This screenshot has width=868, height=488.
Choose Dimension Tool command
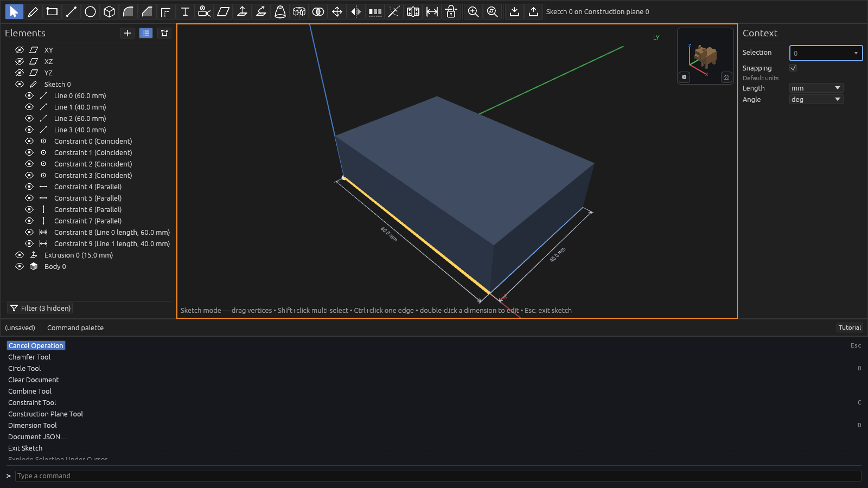click(33, 425)
